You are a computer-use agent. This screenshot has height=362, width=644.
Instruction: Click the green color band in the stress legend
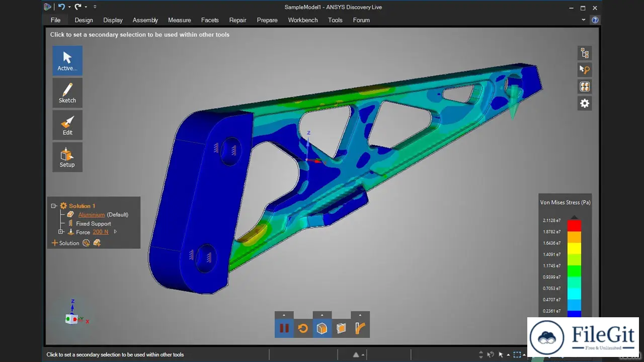(x=574, y=271)
